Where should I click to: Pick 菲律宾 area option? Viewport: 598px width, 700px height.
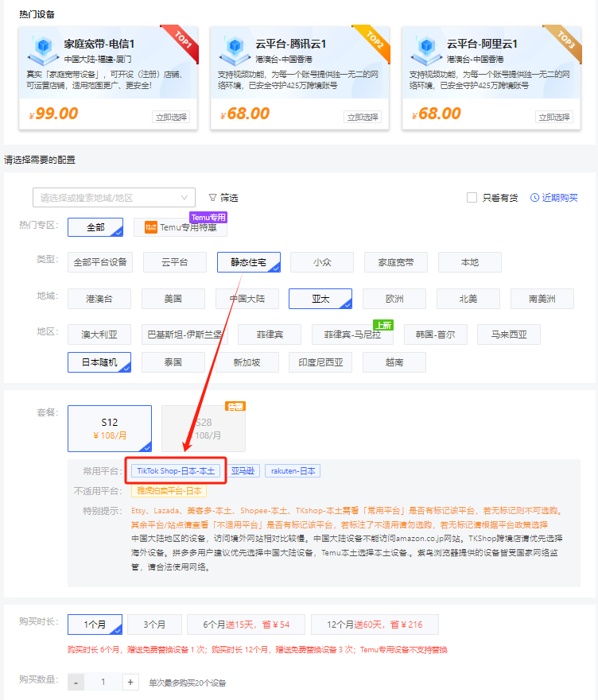[270, 335]
